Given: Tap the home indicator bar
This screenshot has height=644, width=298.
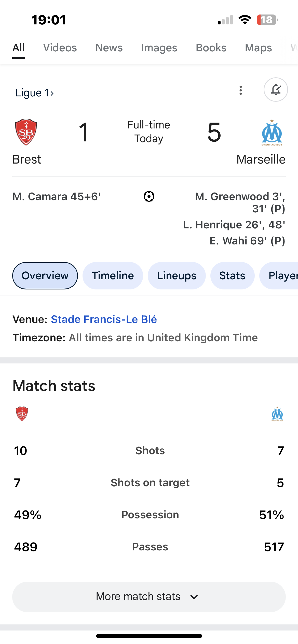Looking at the screenshot, I should [149, 636].
